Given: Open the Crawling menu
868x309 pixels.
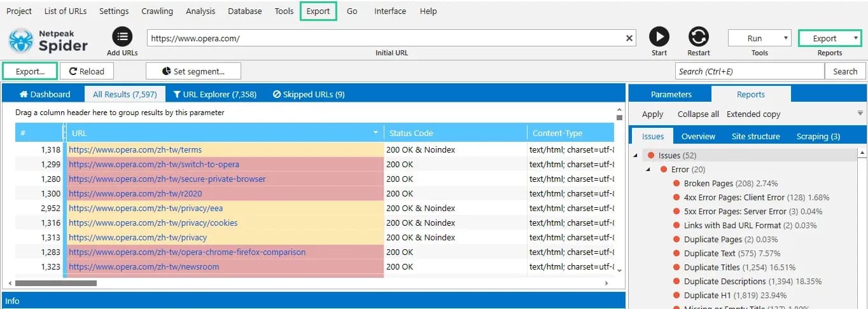Looking at the screenshot, I should pyautogui.click(x=157, y=11).
